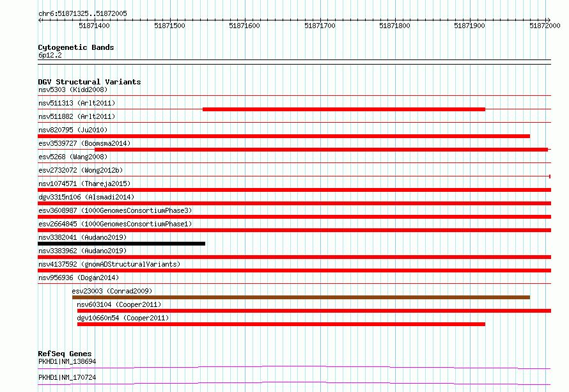Screen dimensions: 569x392
Task: Click esv3539727 (Boomsma2014) label
Action: tap(84, 143)
